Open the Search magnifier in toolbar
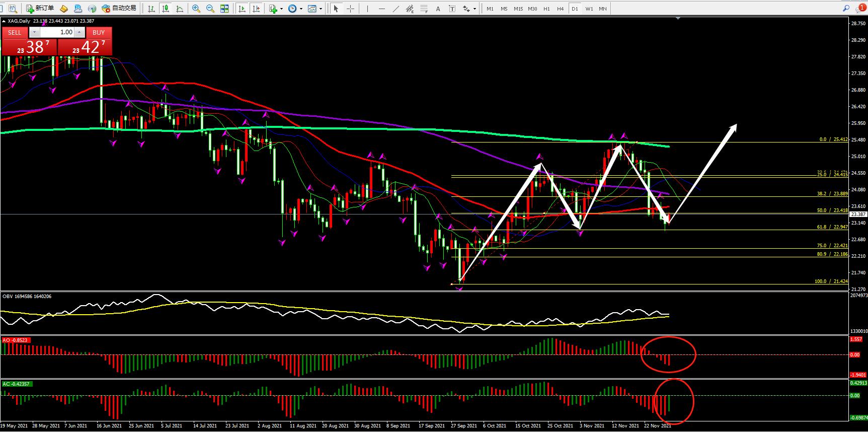 pos(847,9)
